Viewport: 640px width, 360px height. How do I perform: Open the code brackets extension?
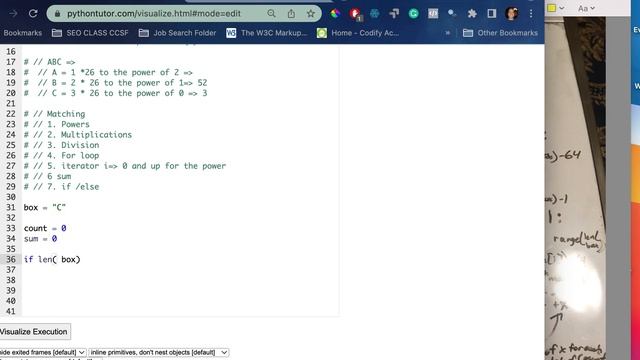433,13
